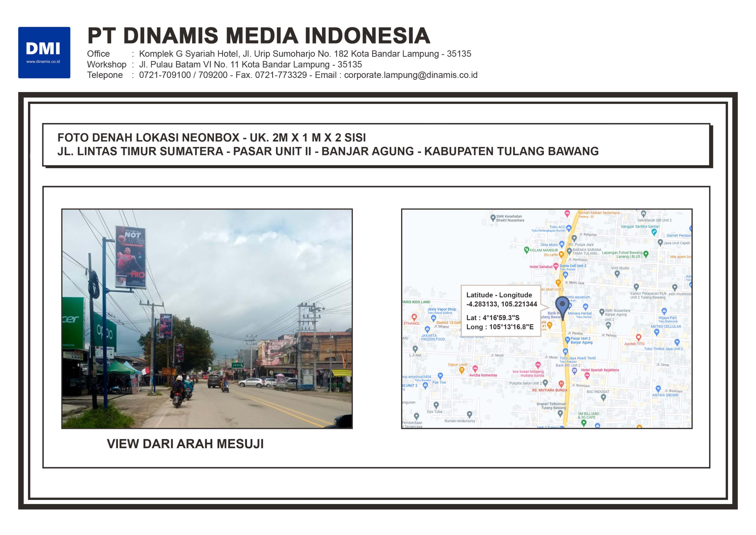Click the Lapangan Futsal Bawang Lanang green pin
This screenshot has height=535, width=756.
[x=646, y=254]
